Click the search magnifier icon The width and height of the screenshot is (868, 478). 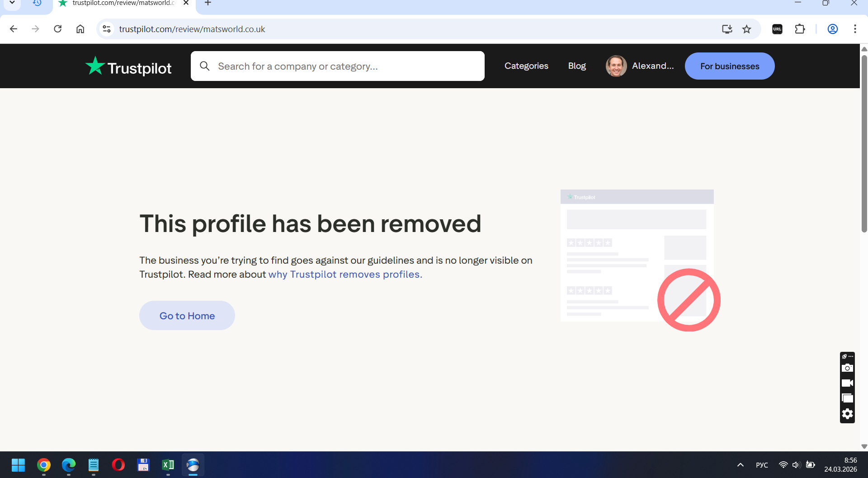coord(205,66)
